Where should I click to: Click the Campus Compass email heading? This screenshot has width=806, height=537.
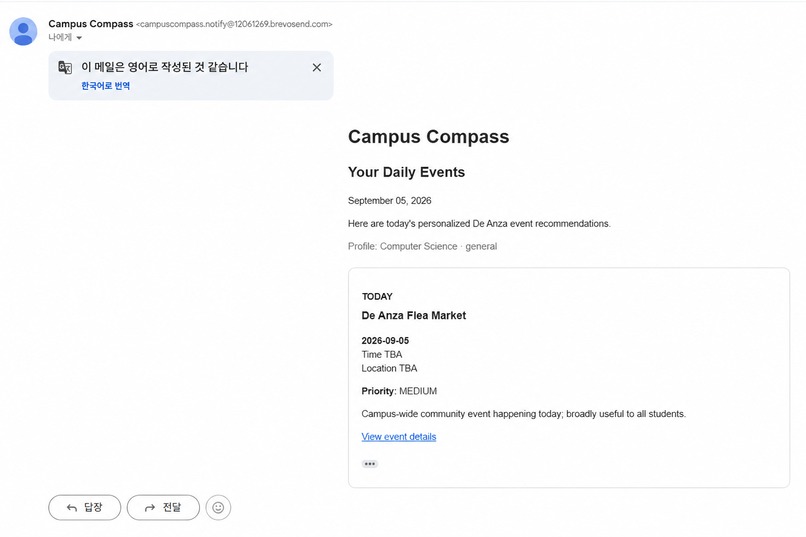428,137
